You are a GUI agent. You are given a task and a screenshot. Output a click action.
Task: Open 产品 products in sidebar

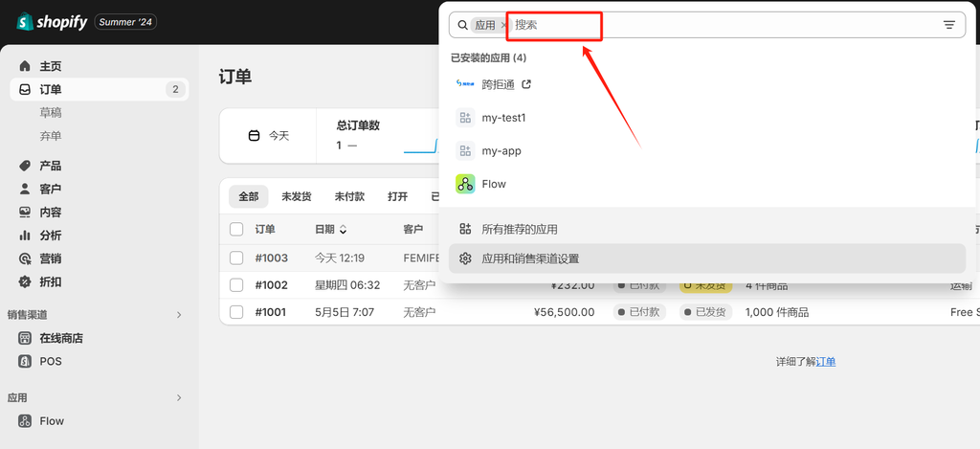click(x=51, y=166)
